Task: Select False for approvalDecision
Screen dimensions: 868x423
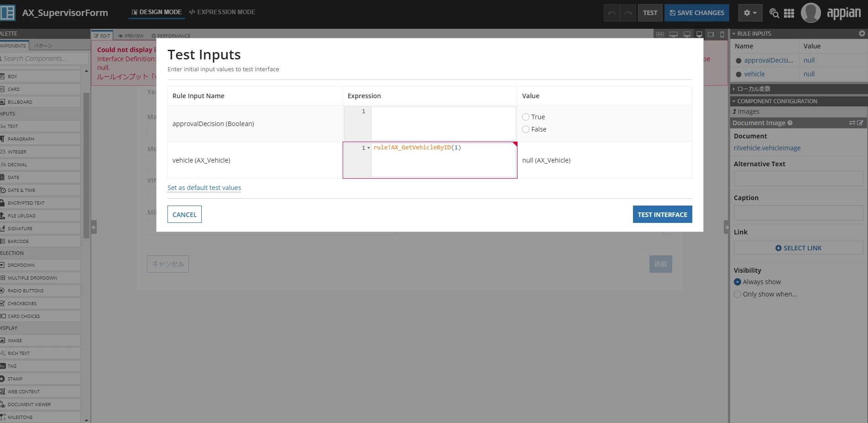Action: pos(526,129)
